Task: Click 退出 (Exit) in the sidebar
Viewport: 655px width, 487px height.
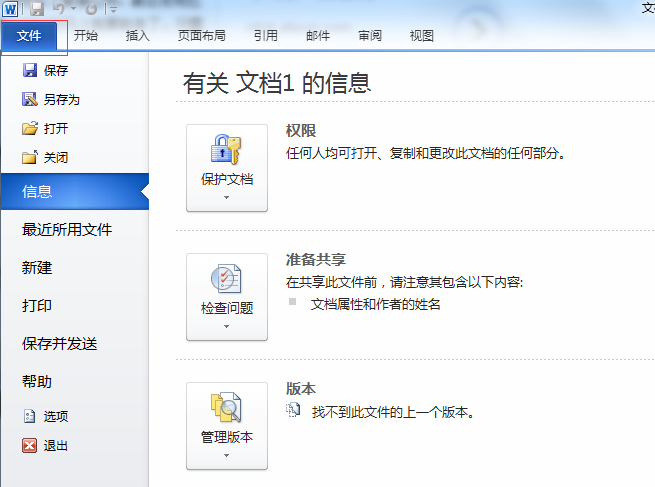Action: [x=55, y=446]
